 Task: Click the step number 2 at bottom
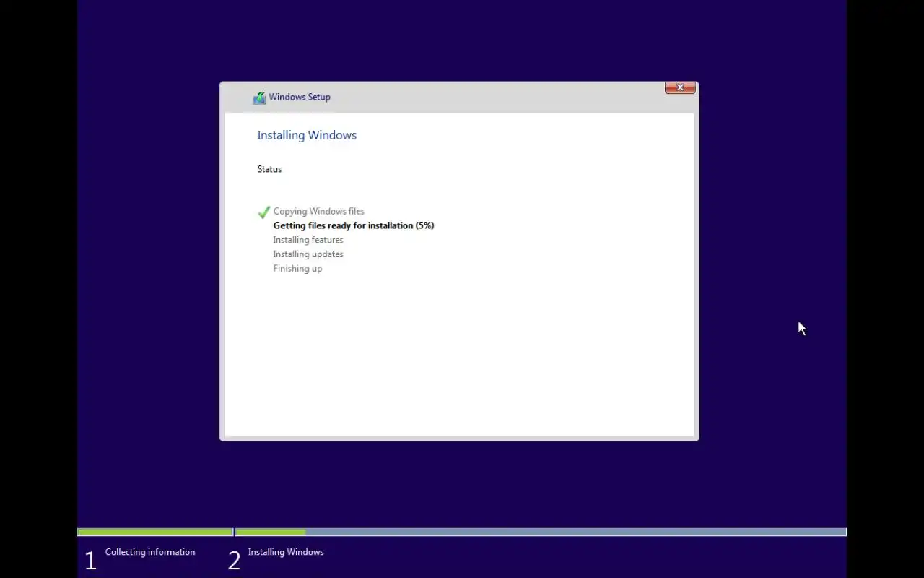[x=234, y=561]
